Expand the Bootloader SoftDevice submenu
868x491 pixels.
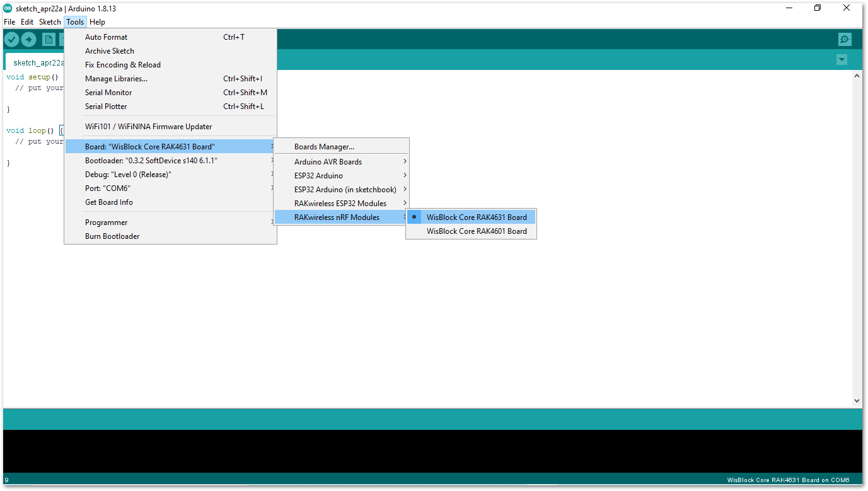tap(170, 161)
